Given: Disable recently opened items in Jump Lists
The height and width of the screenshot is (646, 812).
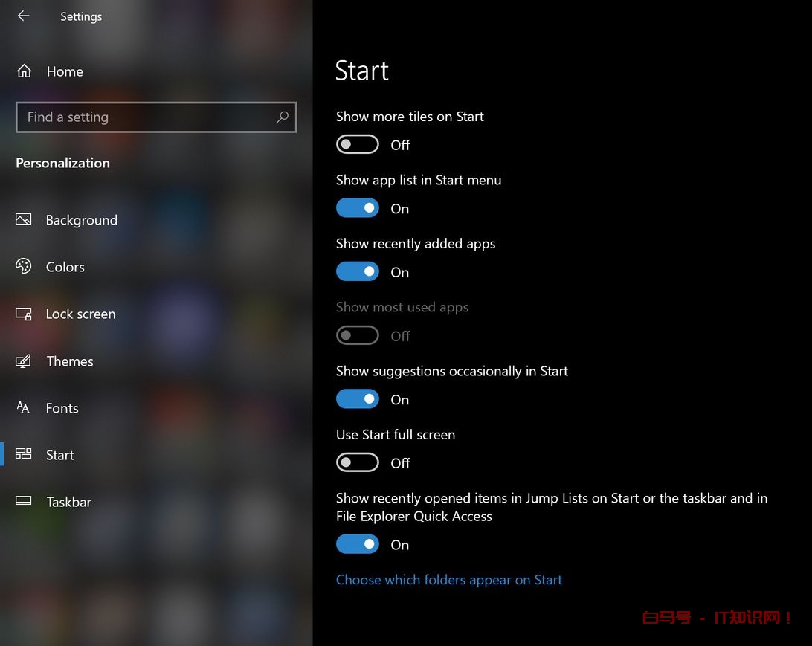Looking at the screenshot, I should click(x=358, y=545).
